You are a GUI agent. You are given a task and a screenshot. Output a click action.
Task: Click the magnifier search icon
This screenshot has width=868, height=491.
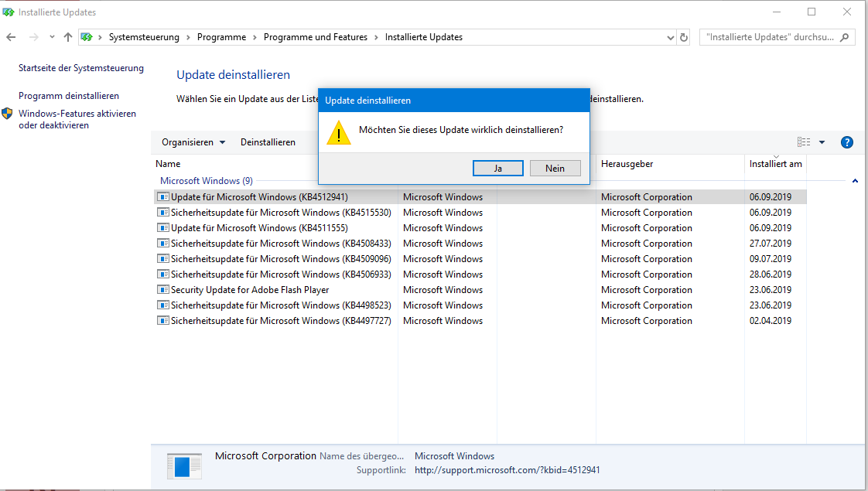tap(844, 37)
